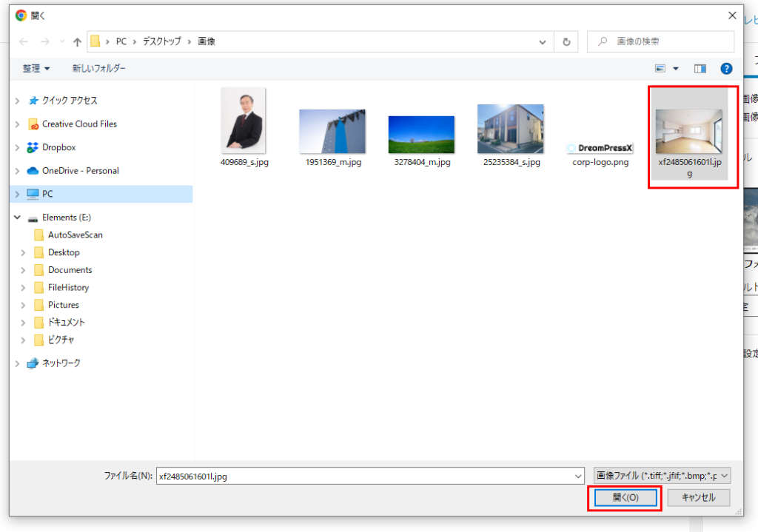Open the 整理 menu
The image size is (758, 532).
pos(36,69)
